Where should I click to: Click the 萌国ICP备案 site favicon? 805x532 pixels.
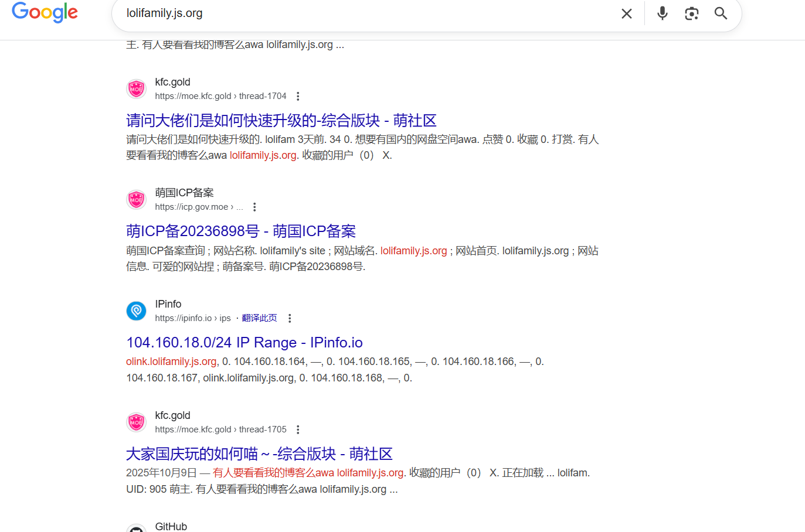pyautogui.click(x=137, y=200)
